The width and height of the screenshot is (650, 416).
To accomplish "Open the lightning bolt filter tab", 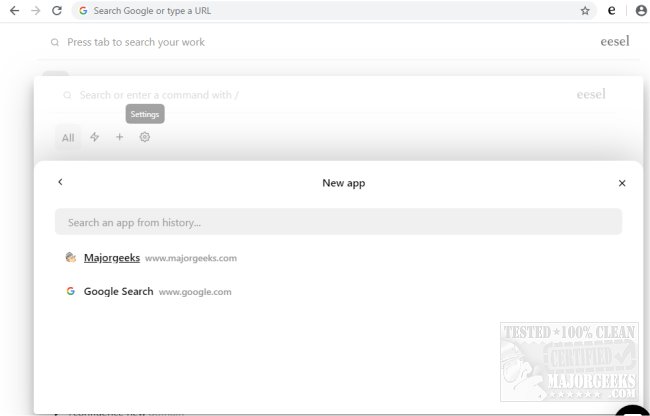I will [95, 137].
